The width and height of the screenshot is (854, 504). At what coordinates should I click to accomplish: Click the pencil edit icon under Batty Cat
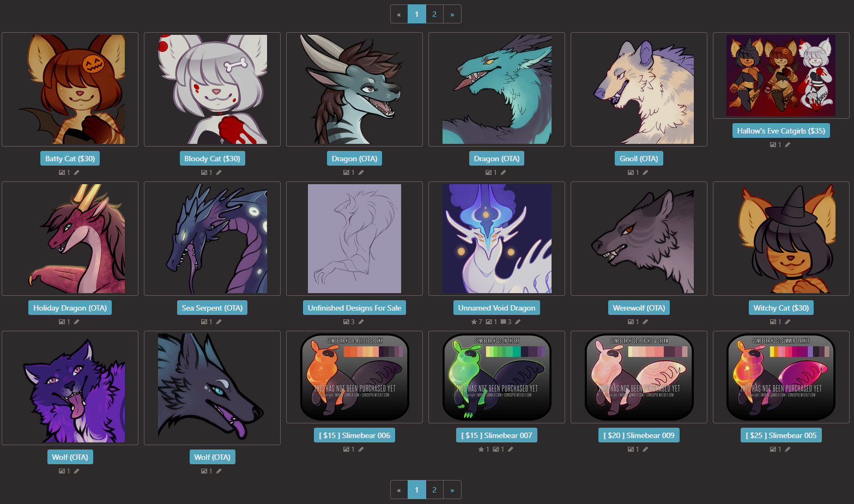click(77, 173)
